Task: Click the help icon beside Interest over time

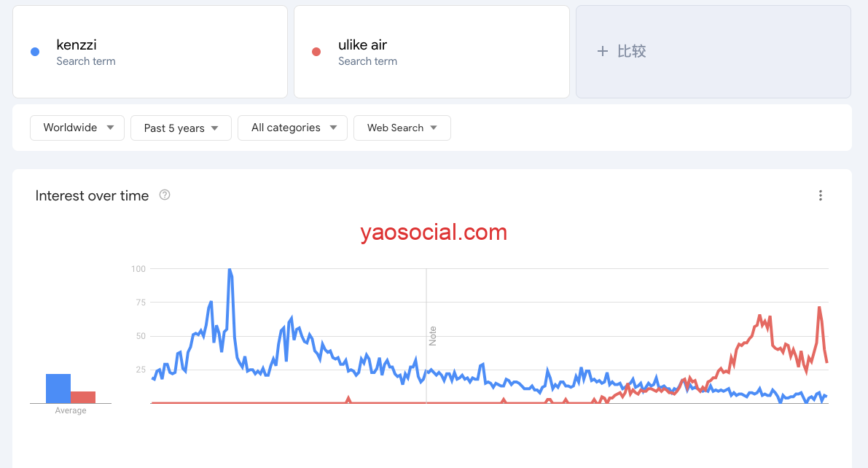Action: click(165, 195)
